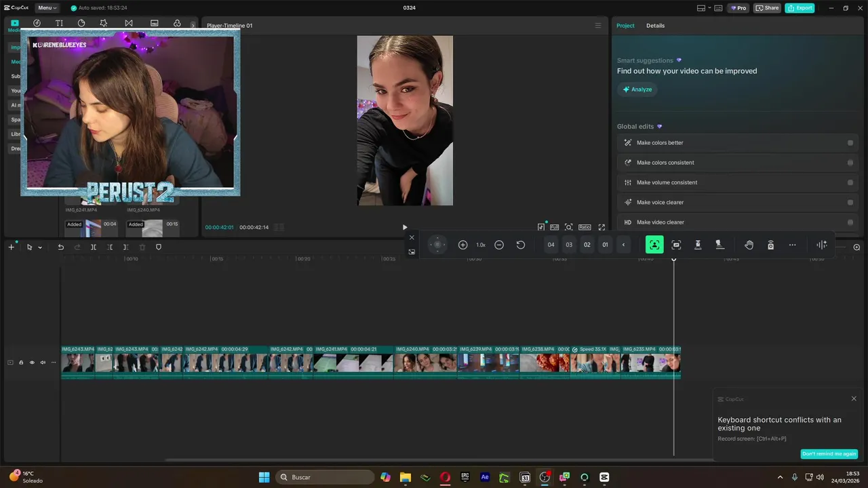868x488 pixels.
Task: Add new track with plus icon
Action: [x=11, y=247]
